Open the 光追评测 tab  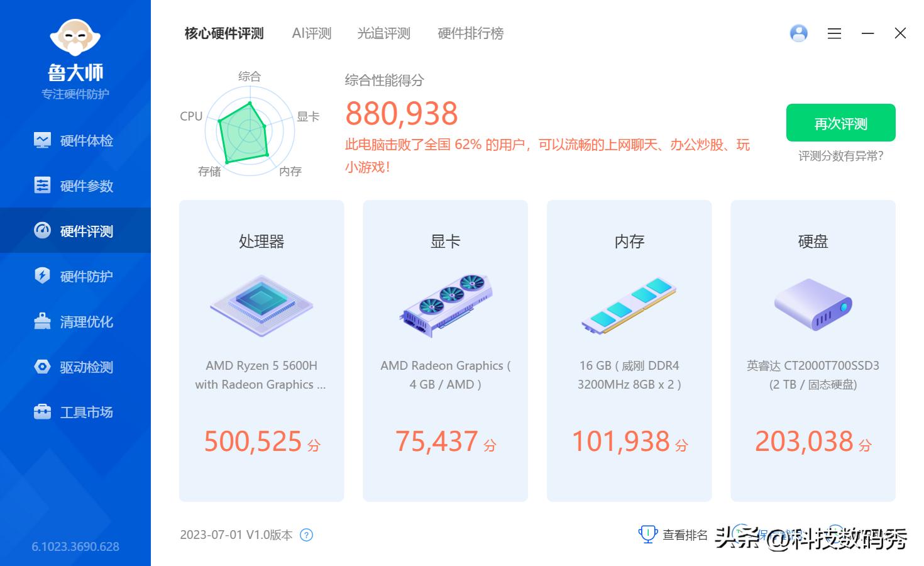[383, 33]
